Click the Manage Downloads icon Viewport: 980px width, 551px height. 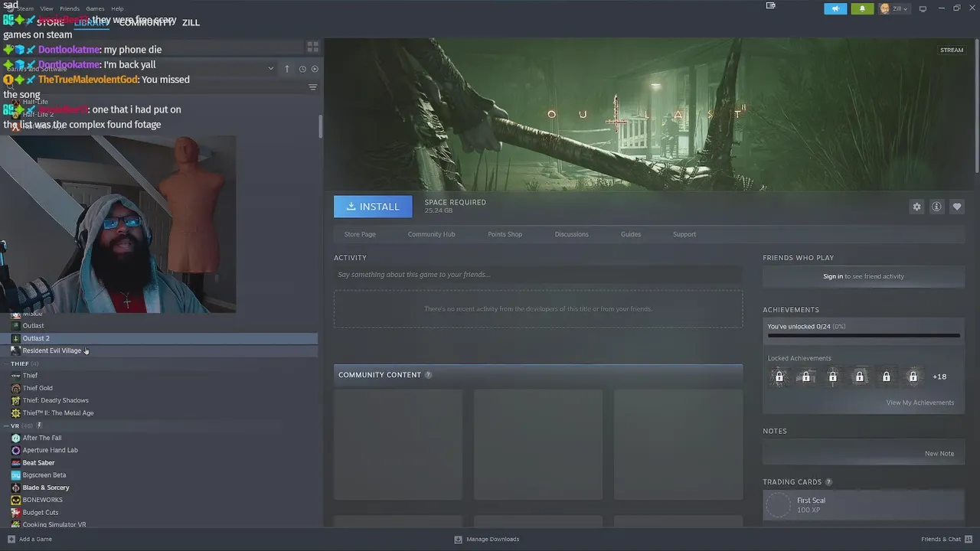[458, 539]
